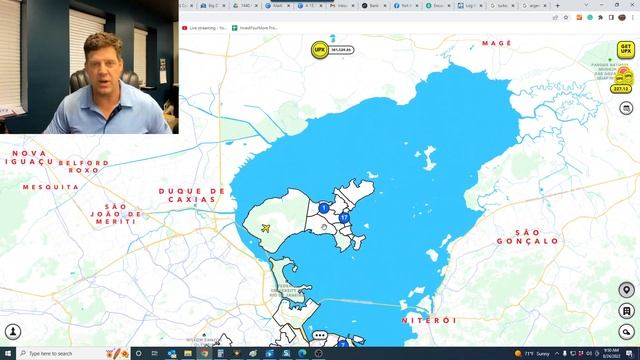
Task: Show hidden system tray icons
Action: click(x=557, y=353)
